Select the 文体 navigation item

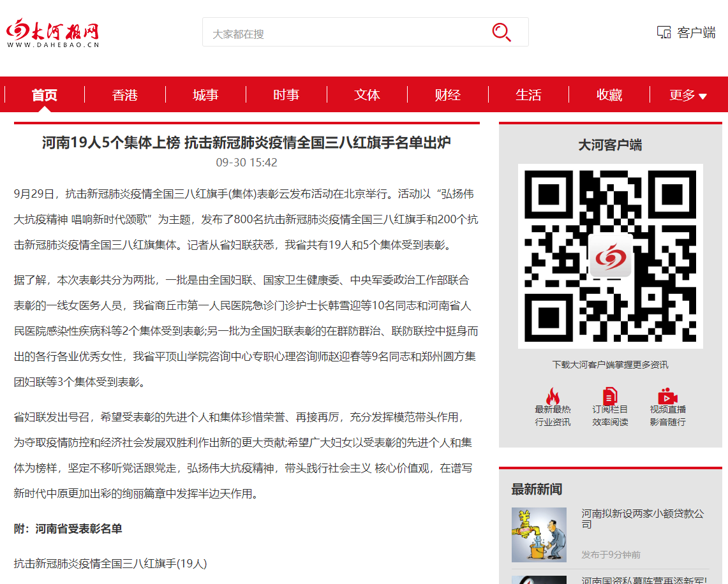coord(367,95)
